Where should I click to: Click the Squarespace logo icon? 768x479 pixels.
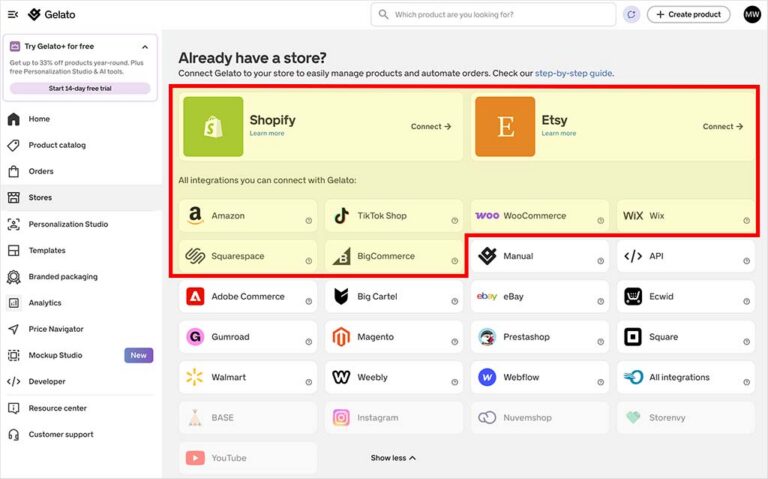195,256
